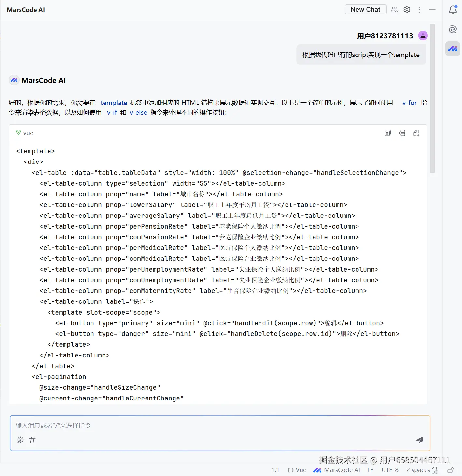
Task: Click the @size-change="handleSizeChange" line
Action: (100, 387)
